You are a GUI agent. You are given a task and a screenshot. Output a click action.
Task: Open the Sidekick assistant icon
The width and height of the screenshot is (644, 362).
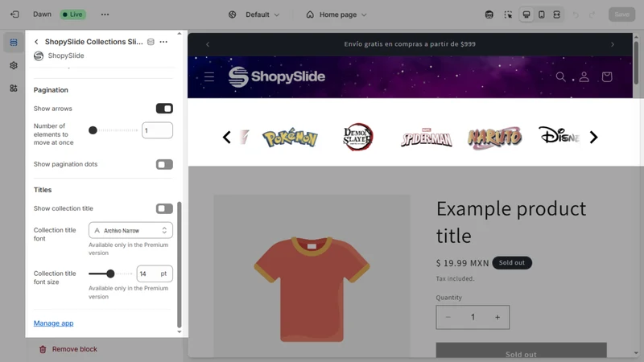pos(489,14)
